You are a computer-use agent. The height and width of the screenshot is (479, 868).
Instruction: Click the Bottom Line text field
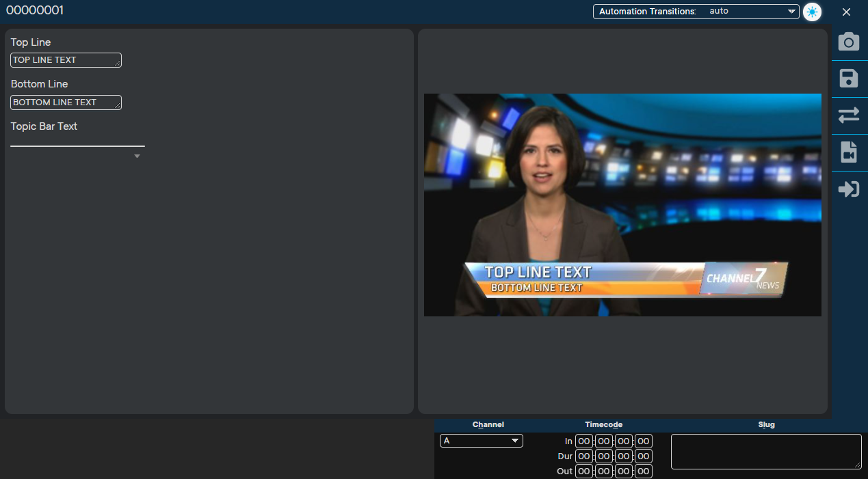[66, 102]
